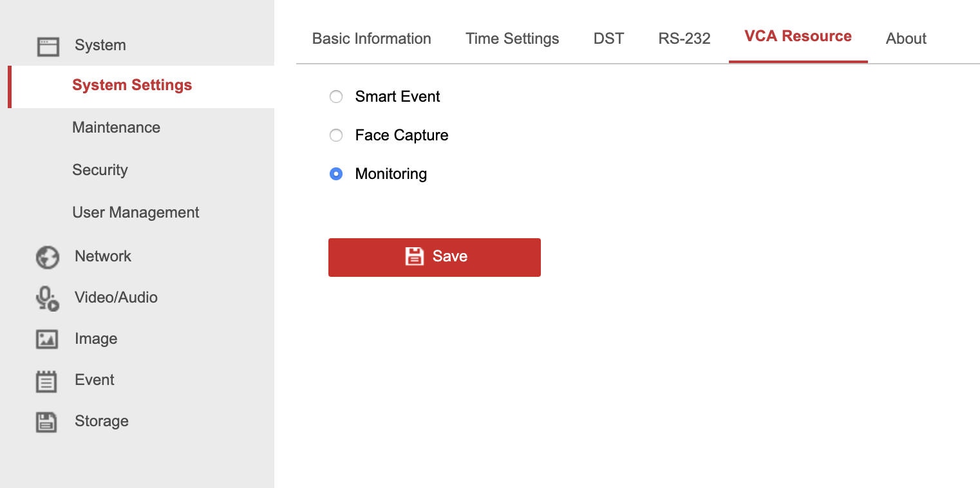Select the Smart Event radio button

coord(336,97)
